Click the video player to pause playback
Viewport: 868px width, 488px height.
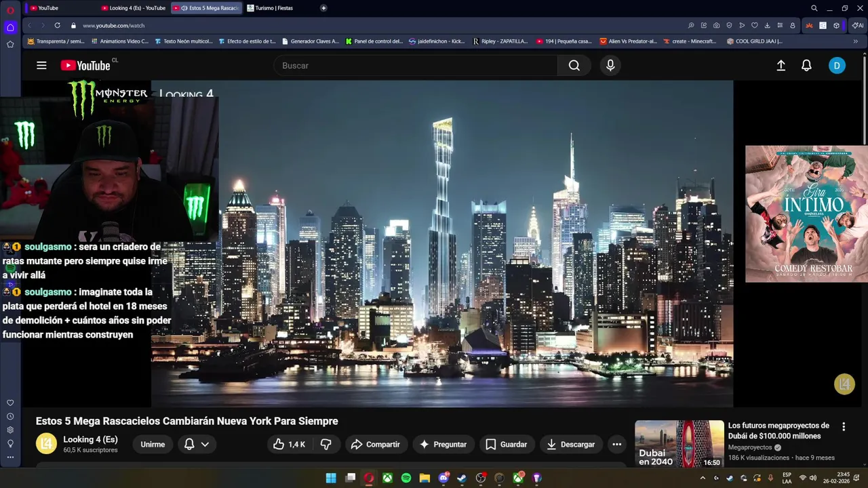[x=441, y=244]
